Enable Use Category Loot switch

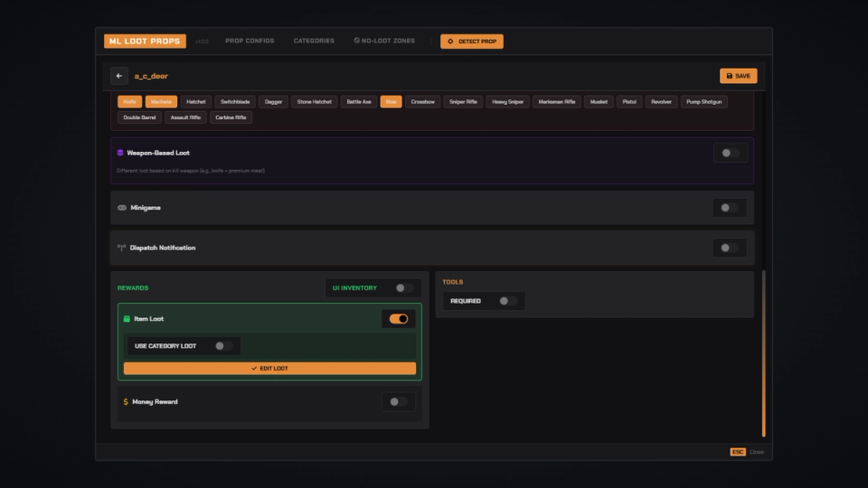coord(223,346)
